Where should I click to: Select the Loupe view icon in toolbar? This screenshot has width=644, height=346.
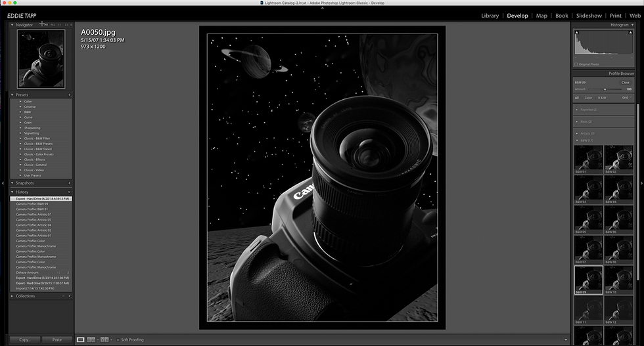[80, 340]
